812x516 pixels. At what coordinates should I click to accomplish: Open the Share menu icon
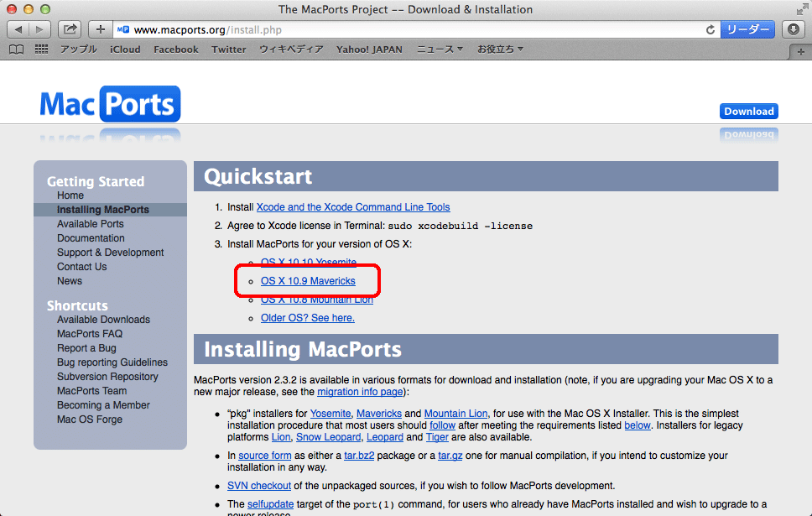point(70,29)
